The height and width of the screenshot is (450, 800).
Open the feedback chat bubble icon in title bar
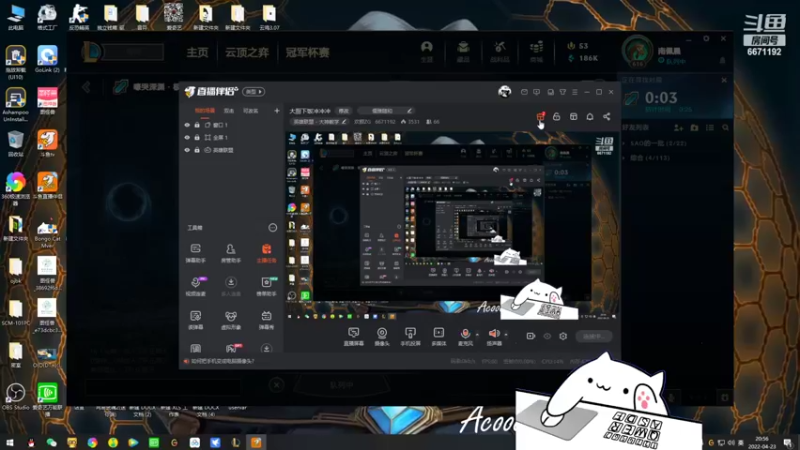(537, 92)
